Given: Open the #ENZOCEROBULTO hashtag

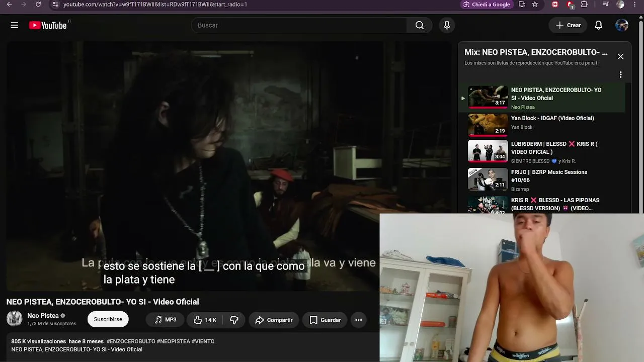Looking at the screenshot, I should pos(131,341).
